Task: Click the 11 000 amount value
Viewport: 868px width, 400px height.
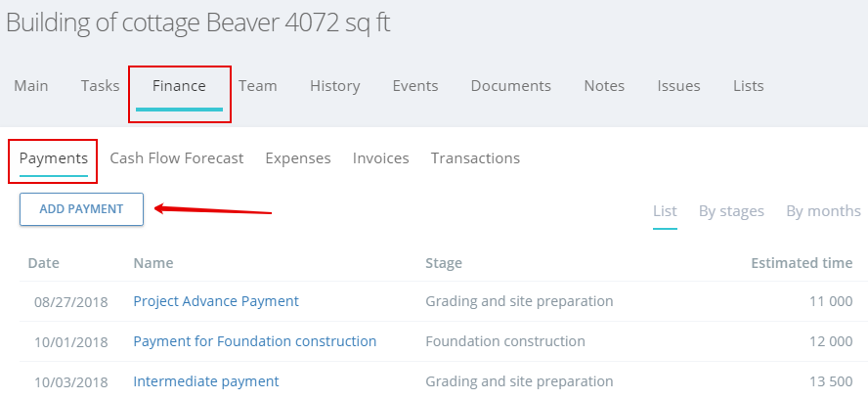Action: [831, 302]
